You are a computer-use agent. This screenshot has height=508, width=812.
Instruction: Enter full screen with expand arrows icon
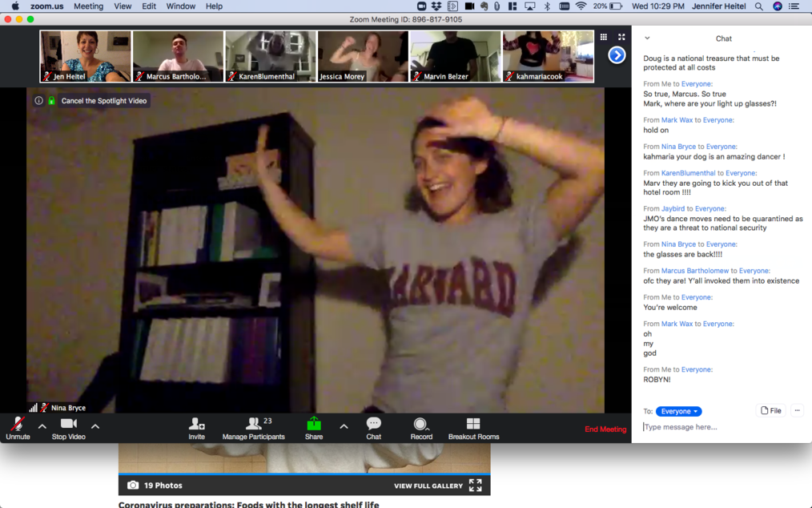(621, 37)
